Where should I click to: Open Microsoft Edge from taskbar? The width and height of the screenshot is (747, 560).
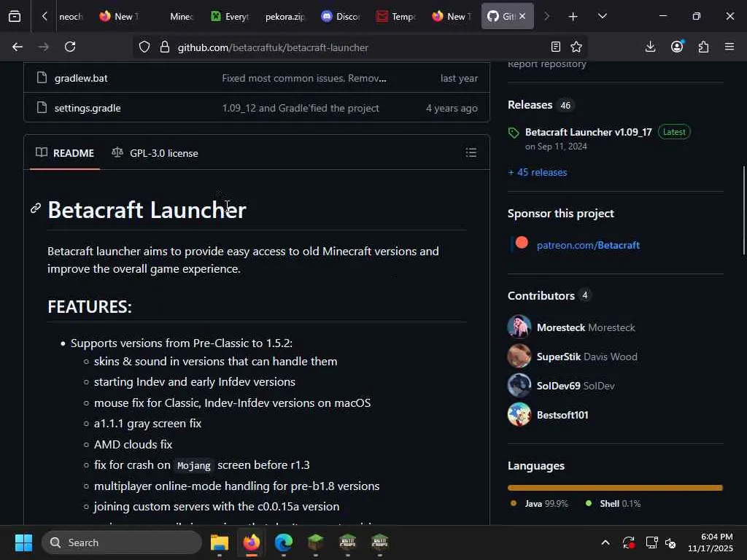(284, 542)
